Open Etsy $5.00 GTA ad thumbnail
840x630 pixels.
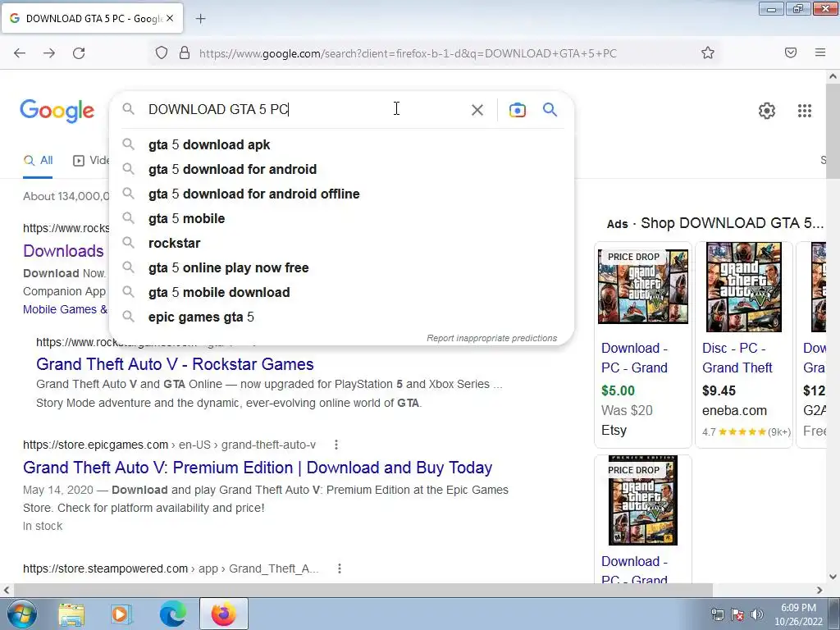pos(643,286)
